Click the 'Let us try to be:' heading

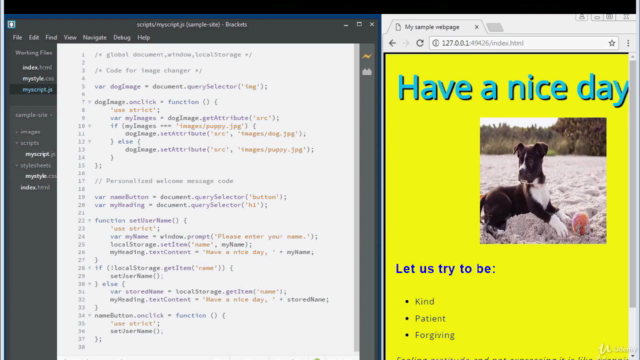click(445, 269)
